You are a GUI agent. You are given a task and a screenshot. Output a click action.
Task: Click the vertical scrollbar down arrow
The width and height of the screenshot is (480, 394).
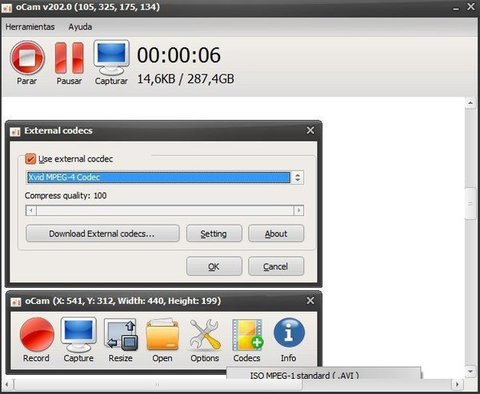(470, 371)
